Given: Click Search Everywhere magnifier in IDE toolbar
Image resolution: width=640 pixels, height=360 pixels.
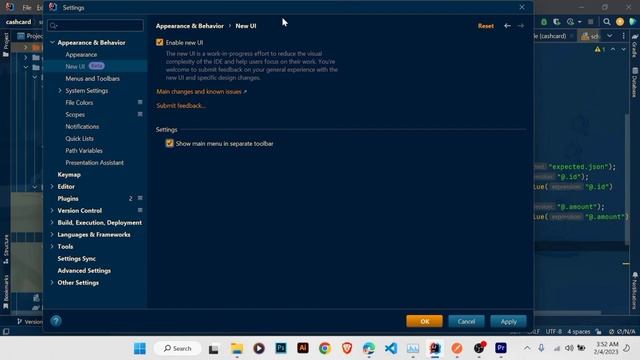Looking at the screenshot, I should 607,22.
